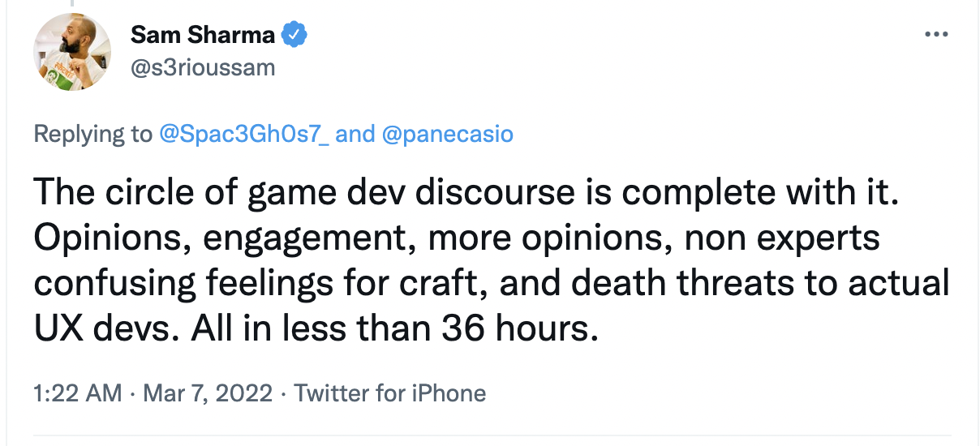Visit the @Spac3Gh0s7_ mention

(x=244, y=134)
